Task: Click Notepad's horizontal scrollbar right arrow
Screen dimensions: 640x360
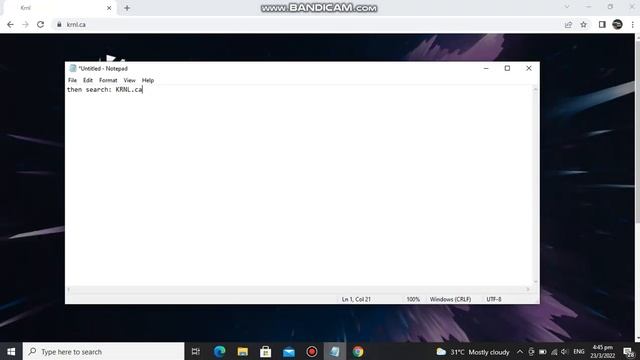Action: click(x=528, y=289)
